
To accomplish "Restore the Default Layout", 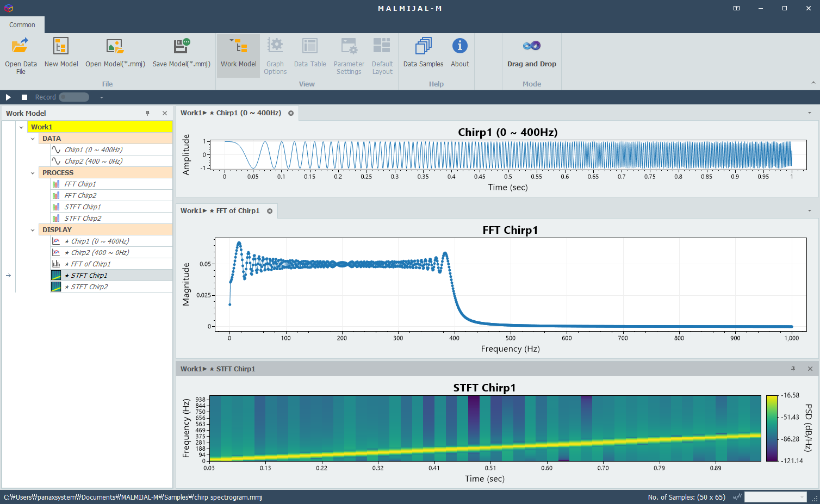I will point(382,56).
